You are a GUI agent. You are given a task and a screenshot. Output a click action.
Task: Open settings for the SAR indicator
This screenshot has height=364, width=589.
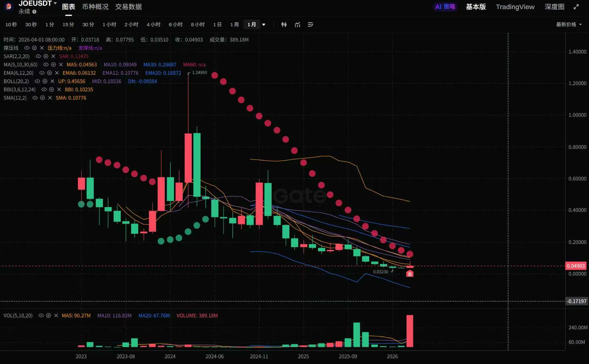pos(46,56)
